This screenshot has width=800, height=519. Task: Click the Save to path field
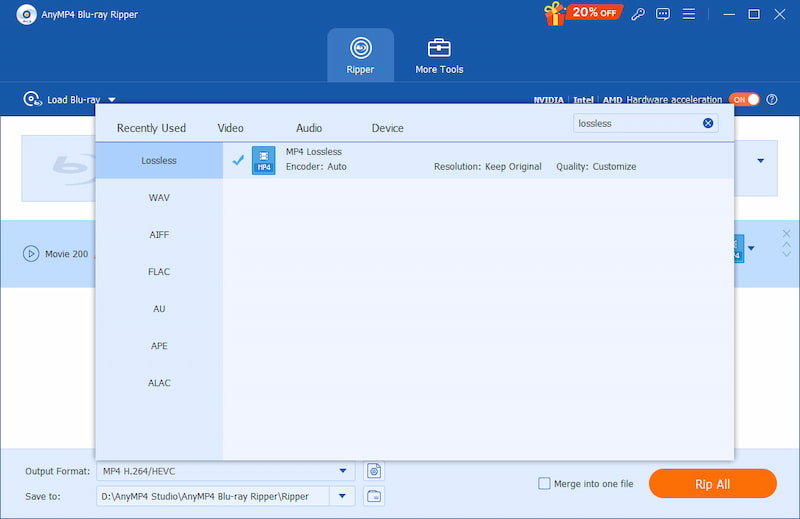(212, 496)
